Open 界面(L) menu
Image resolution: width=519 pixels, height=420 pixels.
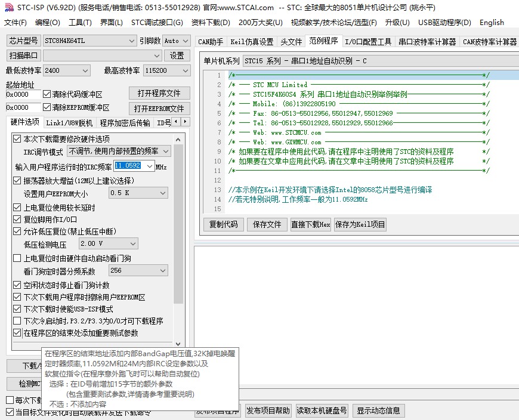pyautogui.click(x=112, y=23)
